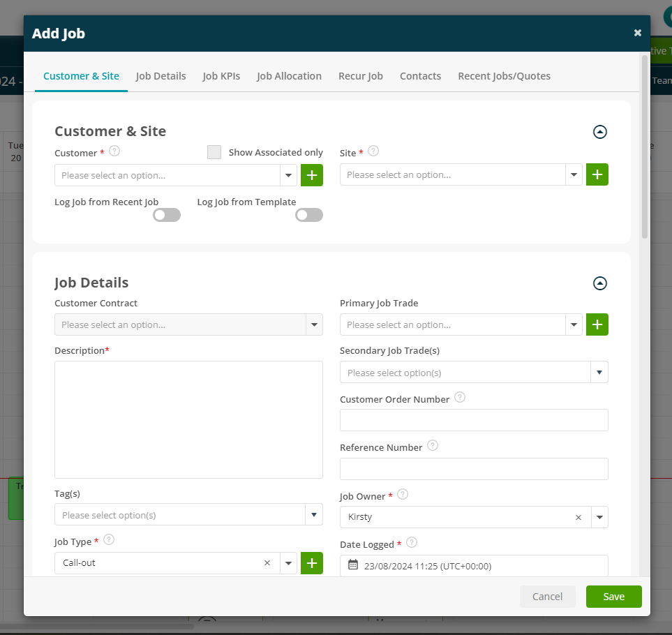Open help tooltip next to Site label
The image size is (672, 635).
(x=373, y=151)
